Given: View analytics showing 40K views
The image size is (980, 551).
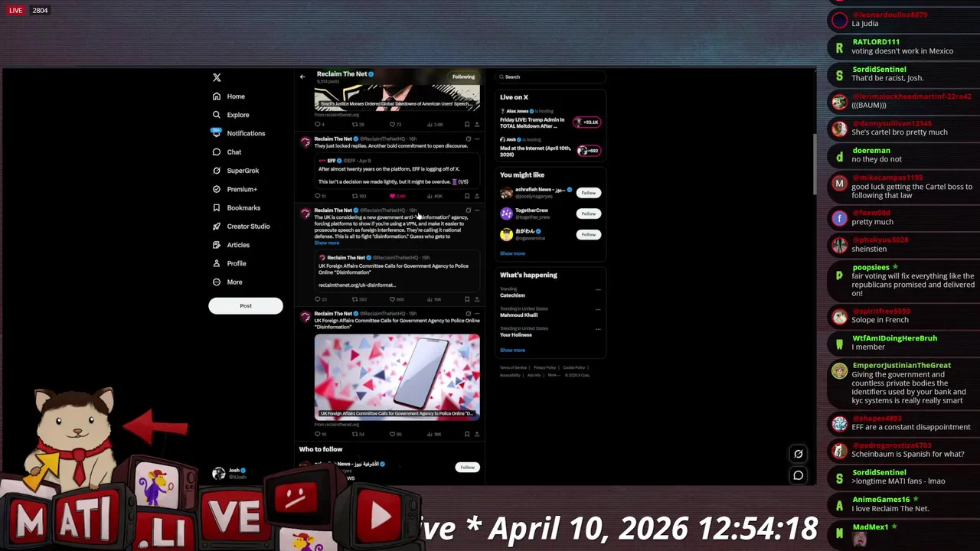Looking at the screenshot, I should click(x=430, y=196).
